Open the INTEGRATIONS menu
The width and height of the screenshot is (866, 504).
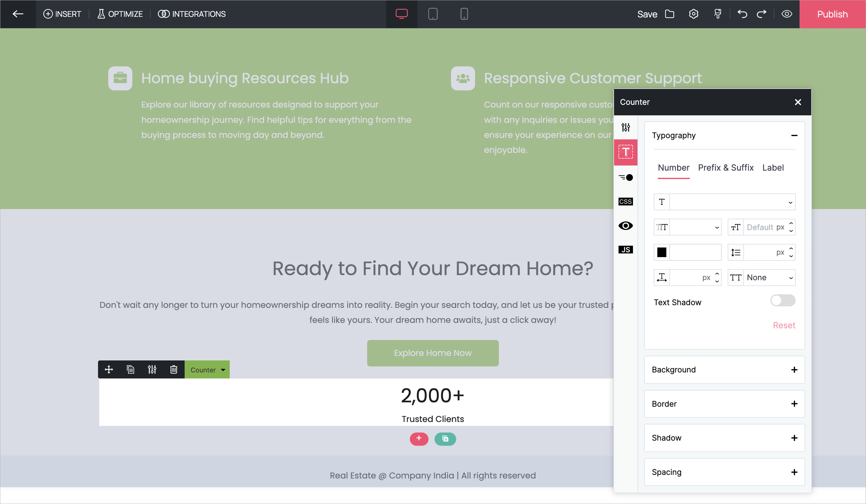coord(192,14)
